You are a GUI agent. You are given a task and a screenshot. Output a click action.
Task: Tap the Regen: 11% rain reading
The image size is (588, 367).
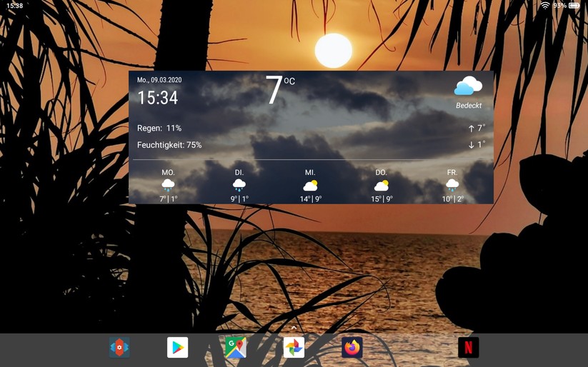click(x=159, y=129)
